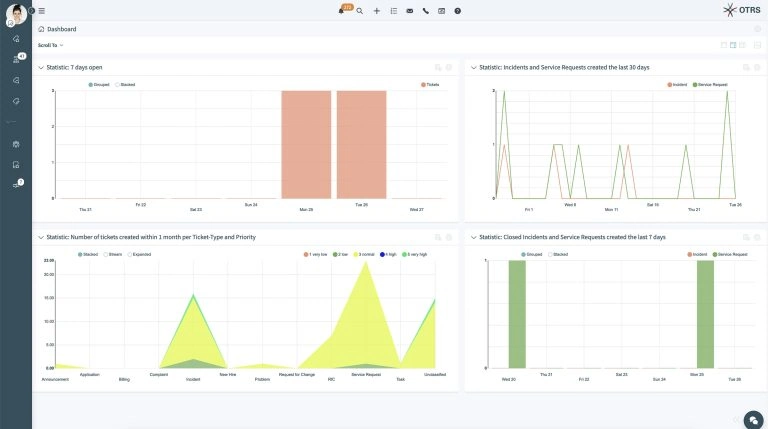
Task: Open the document icon in left sidebar
Action: [x=16, y=165]
